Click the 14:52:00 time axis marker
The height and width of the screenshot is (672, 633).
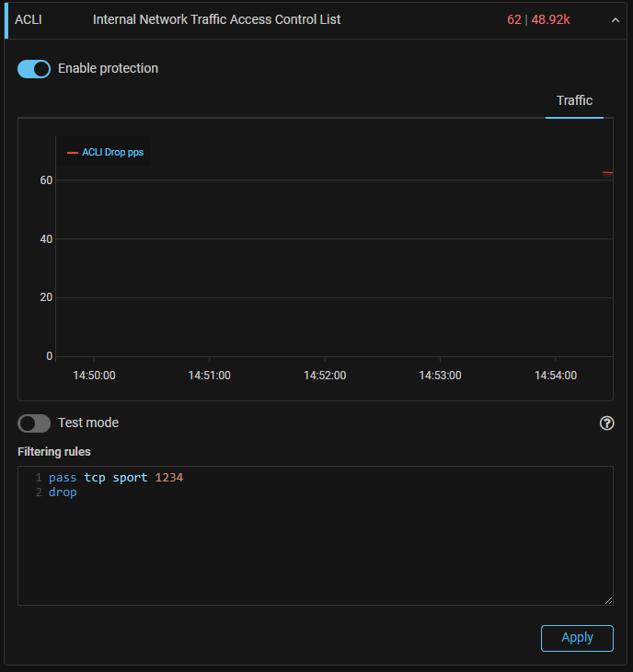(x=325, y=376)
